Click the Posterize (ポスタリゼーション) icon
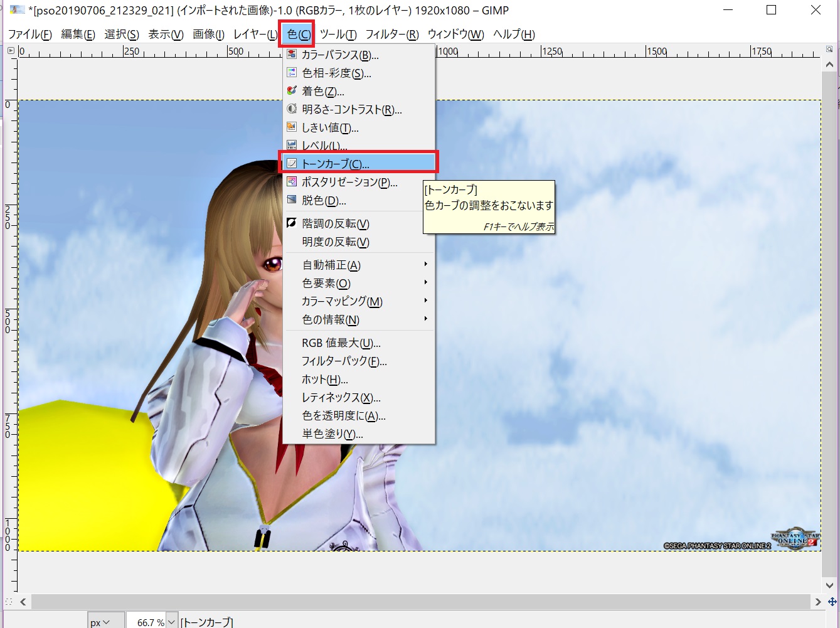Image resolution: width=840 pixels, height=628 pixels. 291,182
